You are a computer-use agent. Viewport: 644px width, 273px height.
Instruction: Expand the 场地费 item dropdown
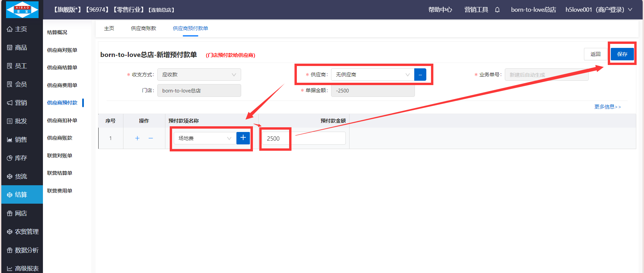tap(205, 138)
